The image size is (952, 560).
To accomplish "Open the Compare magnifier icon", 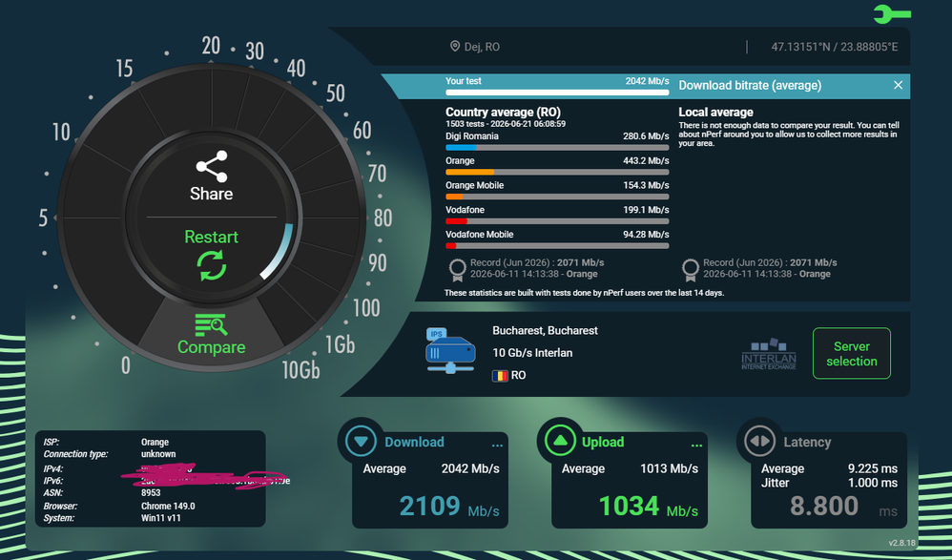I will point(211,325).
